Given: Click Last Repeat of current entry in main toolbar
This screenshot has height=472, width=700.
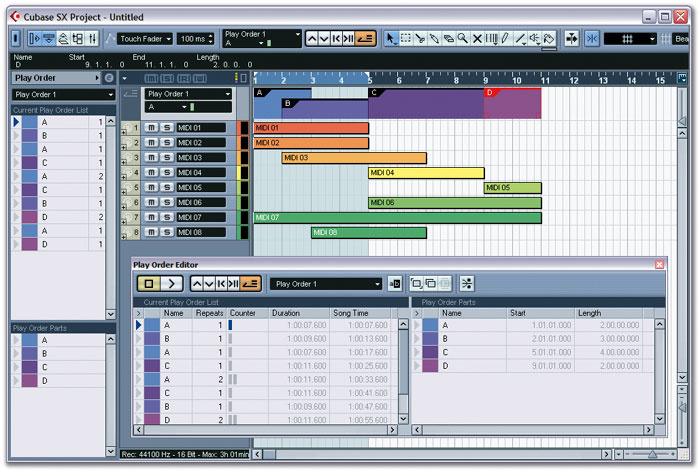Looking at the screenshot, I should [348, 39].
